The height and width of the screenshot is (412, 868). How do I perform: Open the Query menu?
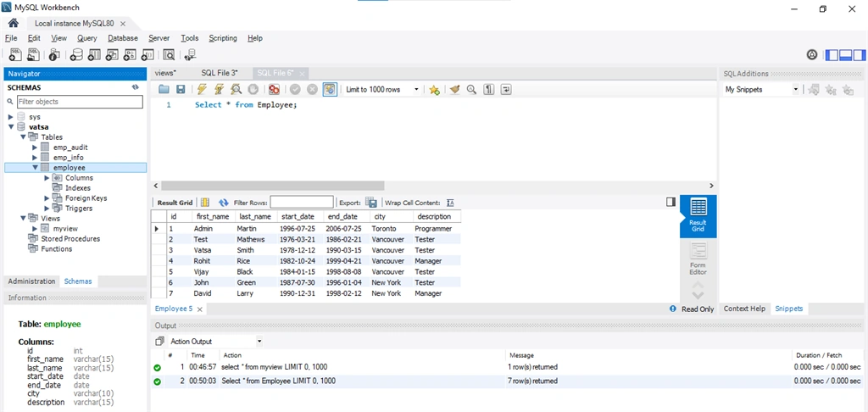[87, 38]
